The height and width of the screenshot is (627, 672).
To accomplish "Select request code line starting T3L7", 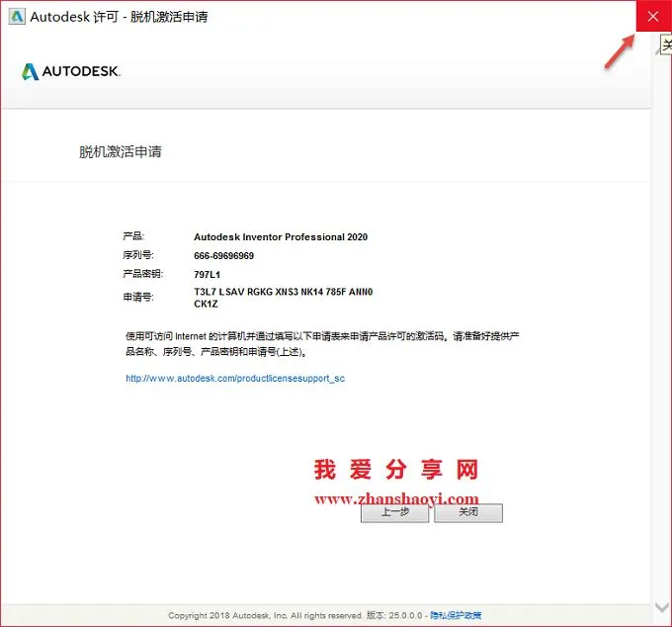I will point(284,292).
